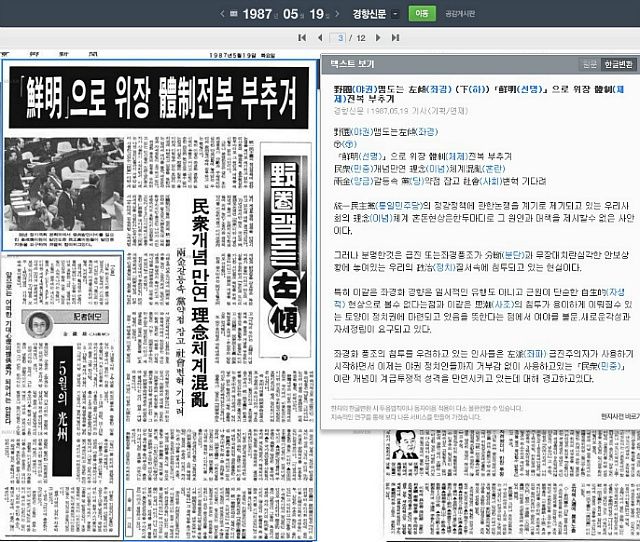Open the calendar icon beside 1987
This screenshot has height=542, width=640.
coord(233,14)
